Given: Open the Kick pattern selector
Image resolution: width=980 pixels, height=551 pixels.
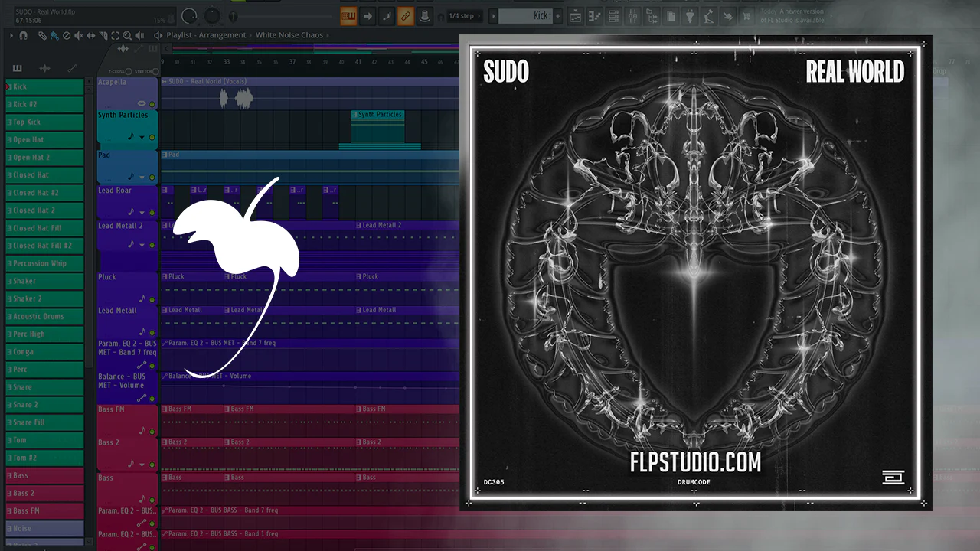Looking at the screenshot, I should tap(525, 15).
